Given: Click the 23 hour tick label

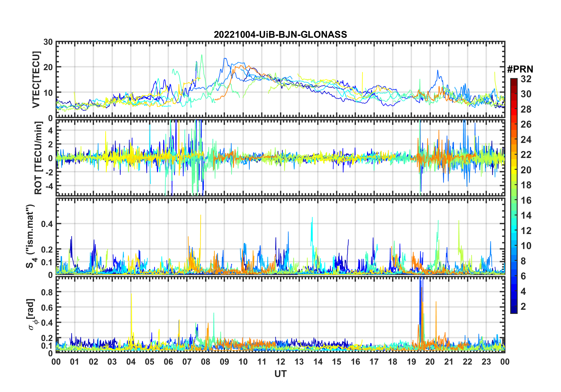Looking at the screenshot, I should click(x=486, y=362).
